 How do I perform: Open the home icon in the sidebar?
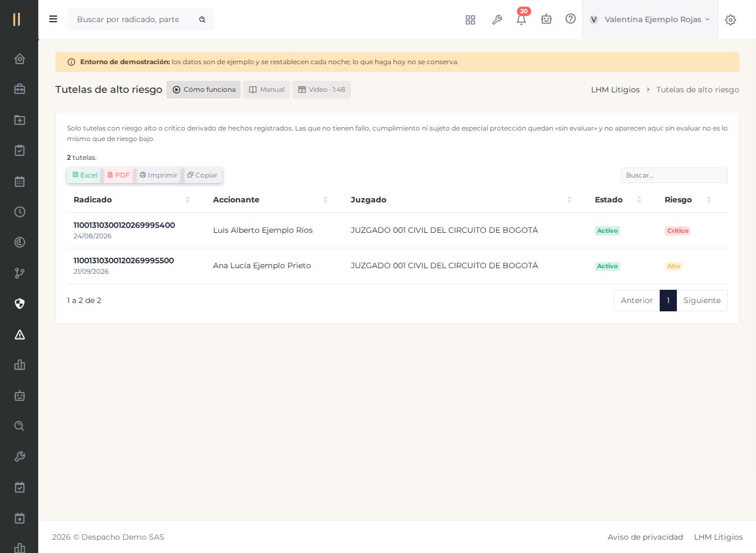click(19, 59)
